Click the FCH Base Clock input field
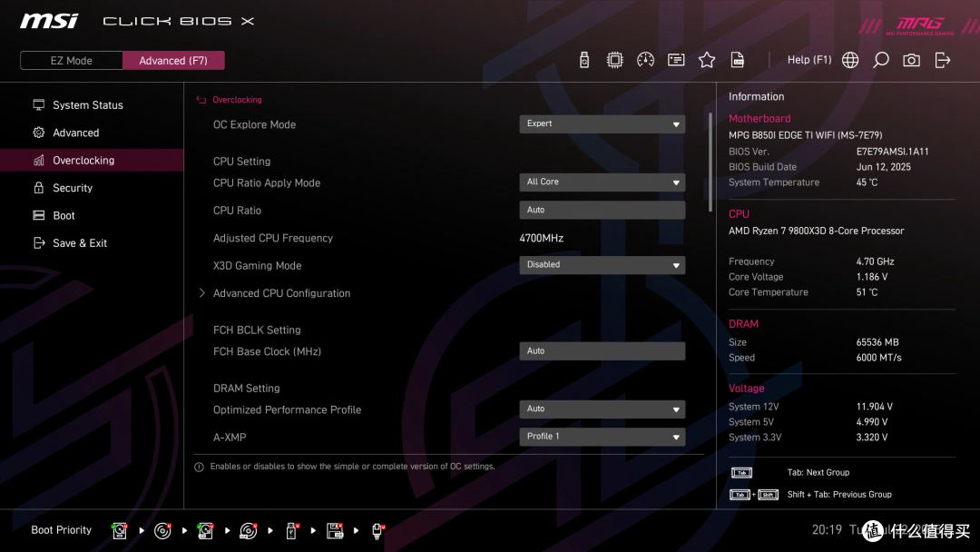Screen dimensions: 980x552 pos(602,350)
